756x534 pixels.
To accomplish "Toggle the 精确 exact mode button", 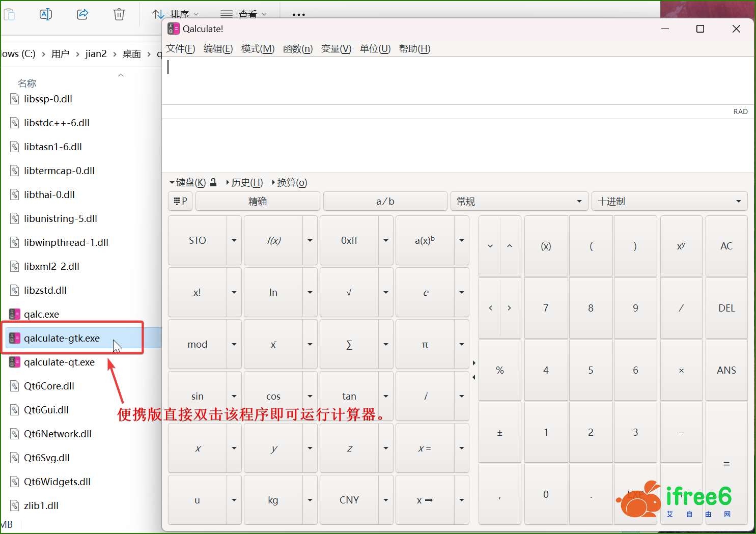I will point(258,201).
